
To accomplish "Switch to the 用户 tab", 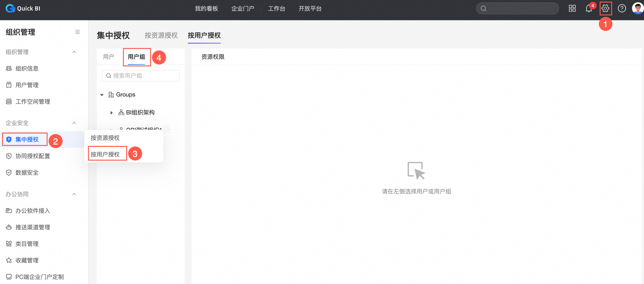I will (108, 57).
